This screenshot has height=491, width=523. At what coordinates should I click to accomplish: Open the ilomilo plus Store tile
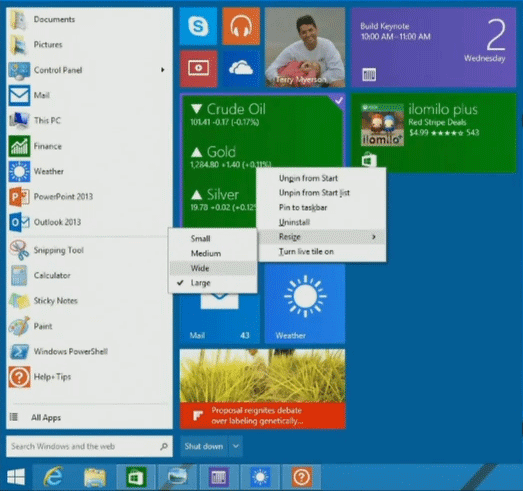(x=434, y=133)
